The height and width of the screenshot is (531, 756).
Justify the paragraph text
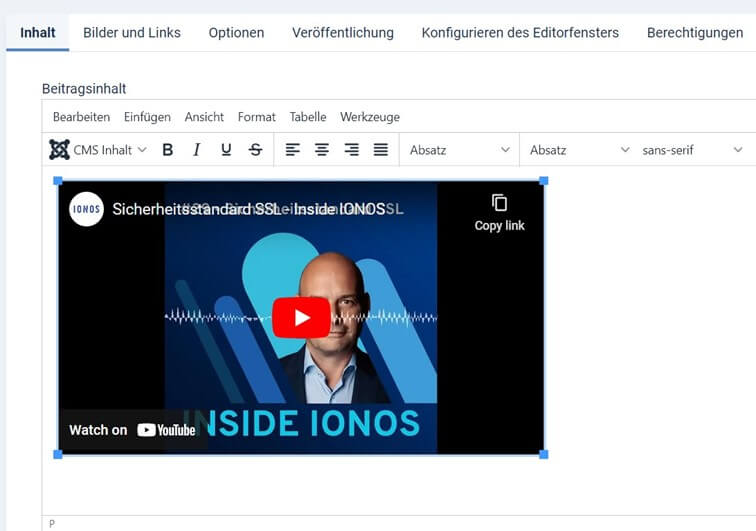(381, 150)
